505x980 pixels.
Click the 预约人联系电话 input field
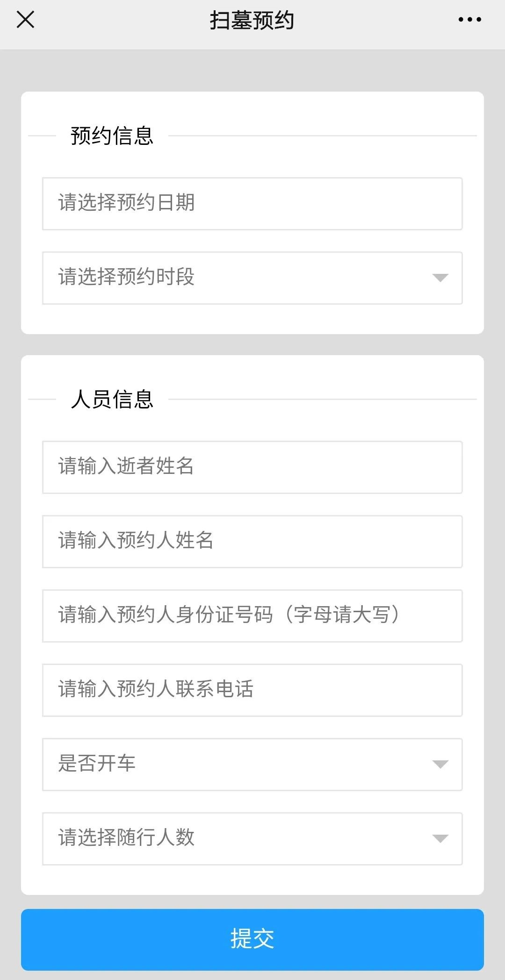(252, 690)
